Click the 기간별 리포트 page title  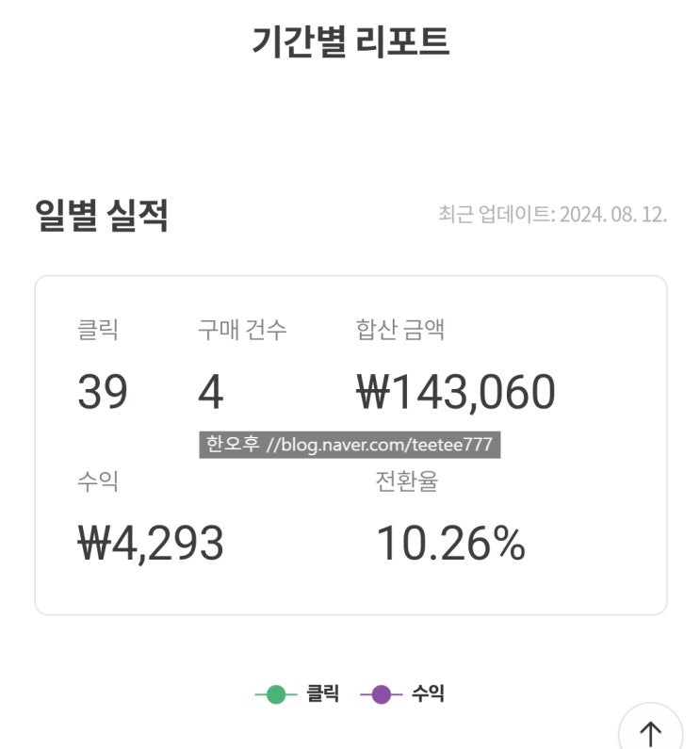[350, 42]
